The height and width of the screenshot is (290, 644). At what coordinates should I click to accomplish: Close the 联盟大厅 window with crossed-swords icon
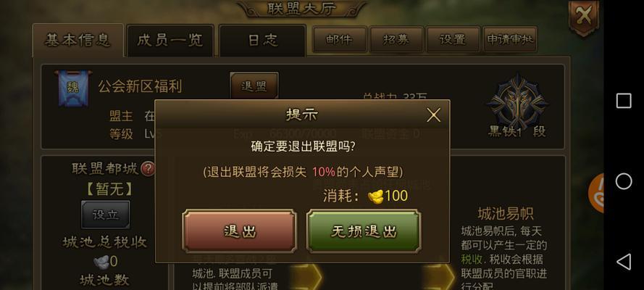(583, 17)
